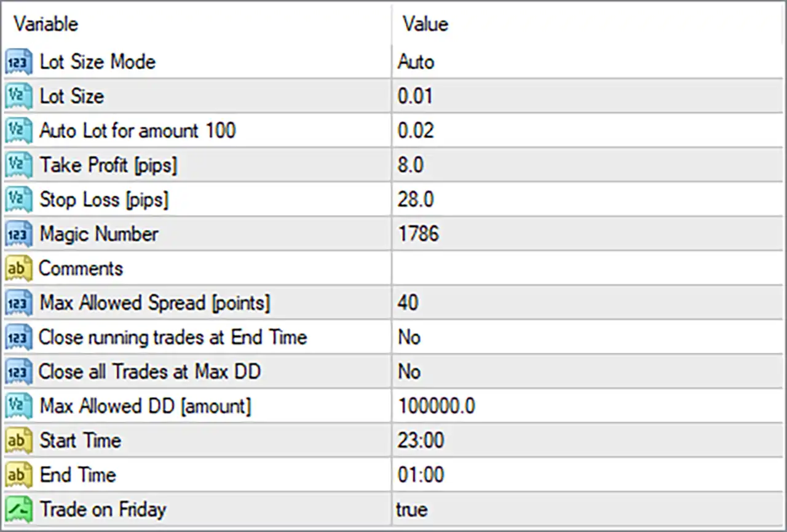
Task: Open the Trade on Friday value 'true'
Action: 412,510
